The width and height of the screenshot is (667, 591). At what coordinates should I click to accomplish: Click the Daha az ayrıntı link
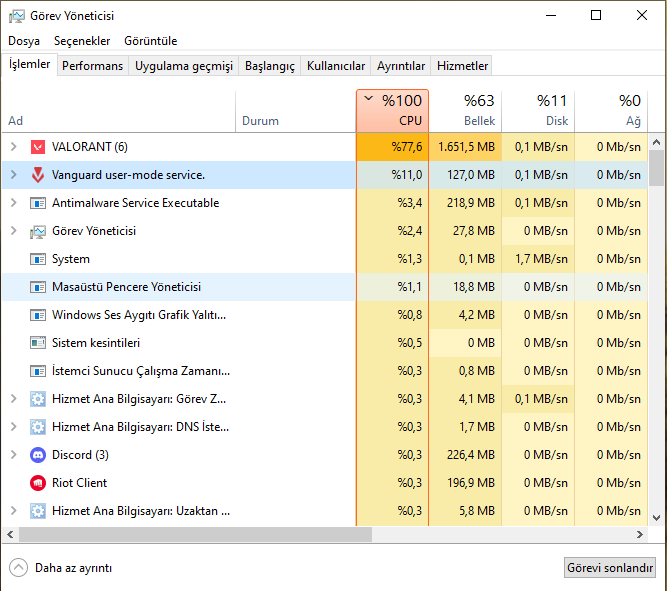[x=74, y=568]
